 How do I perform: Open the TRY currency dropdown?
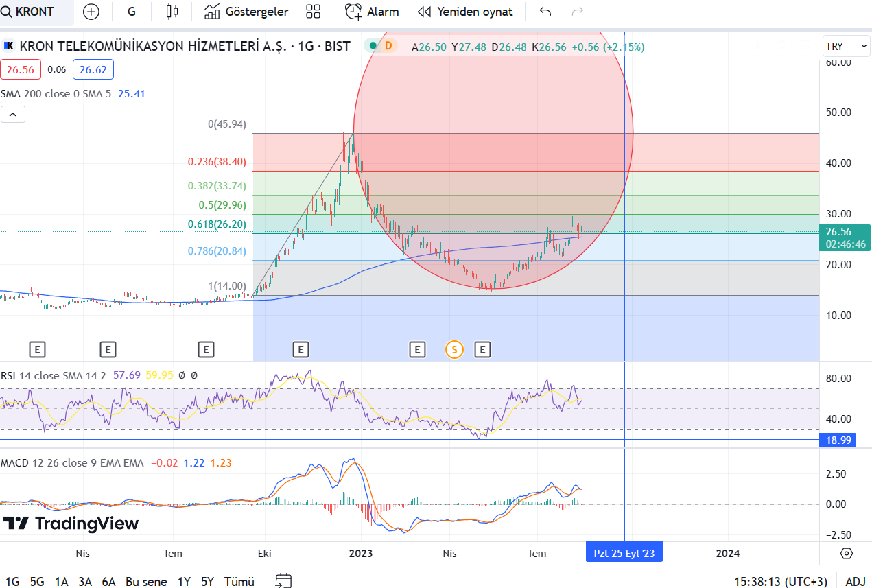(x=846, y=47)
